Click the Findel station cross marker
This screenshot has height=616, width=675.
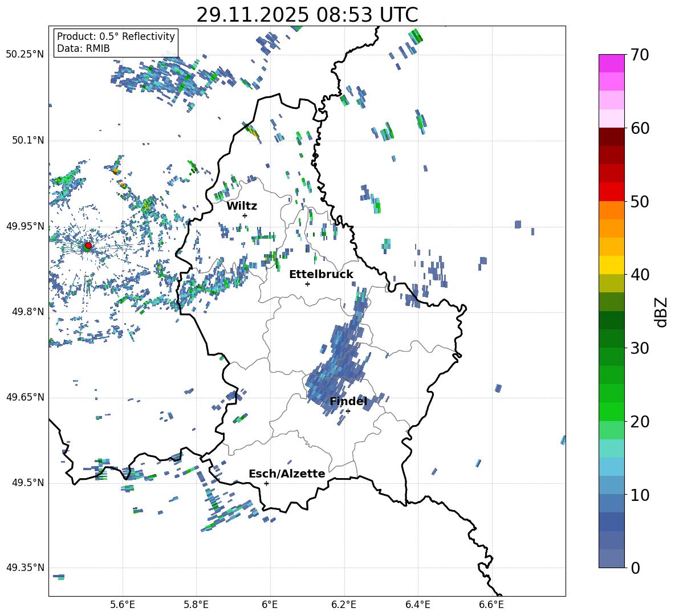tap(348, 411)
